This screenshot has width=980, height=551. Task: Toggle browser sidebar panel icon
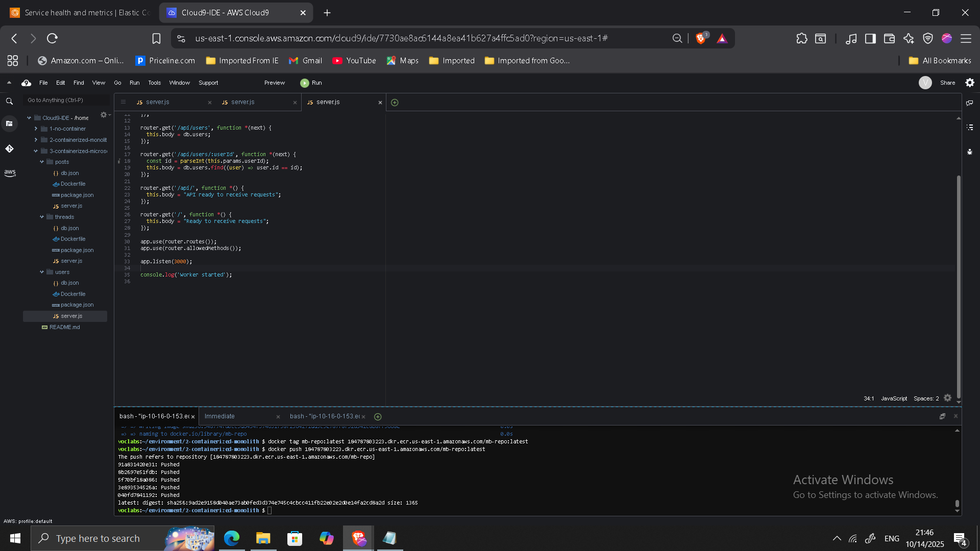[x=870, y=38]
